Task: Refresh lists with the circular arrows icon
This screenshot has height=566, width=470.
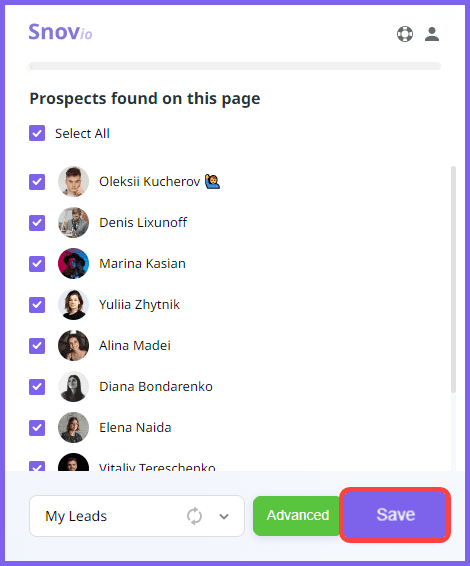Action: coord(194,516)
